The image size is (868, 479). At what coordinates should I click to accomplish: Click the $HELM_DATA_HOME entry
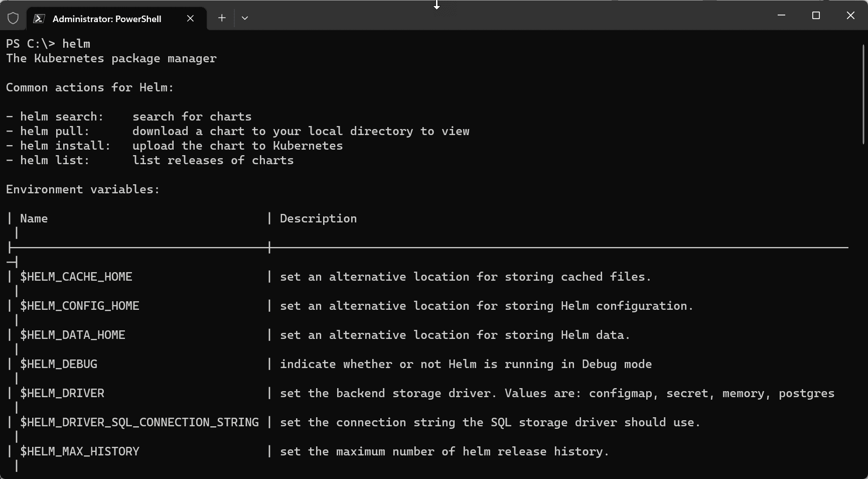tap(73, 335)
